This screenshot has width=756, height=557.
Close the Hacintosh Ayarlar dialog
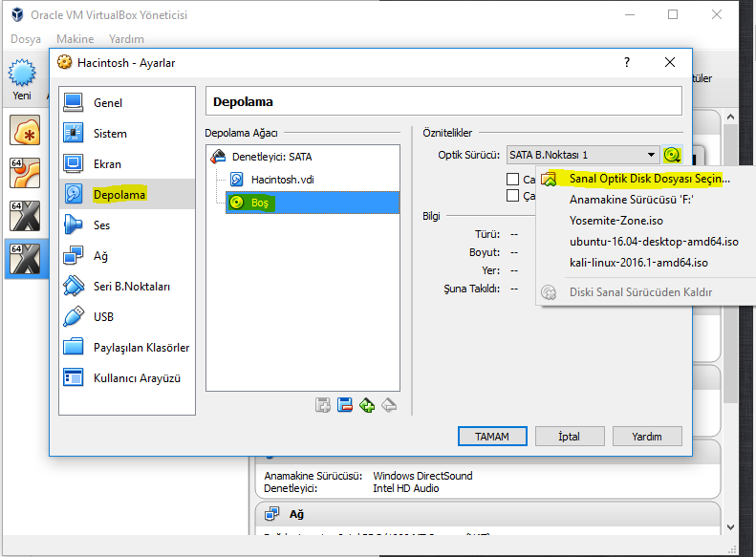click(670, 62)
